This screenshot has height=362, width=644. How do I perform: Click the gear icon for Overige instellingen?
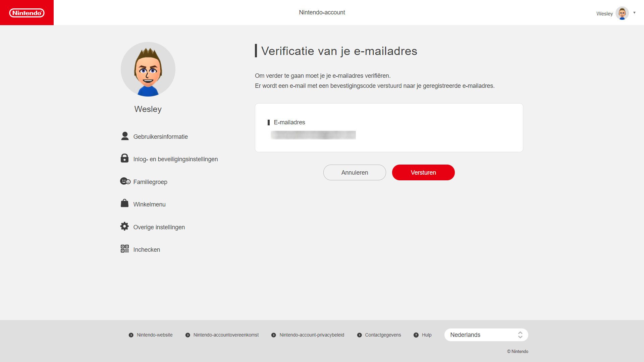pyautogui.click(x=124, y=226)
